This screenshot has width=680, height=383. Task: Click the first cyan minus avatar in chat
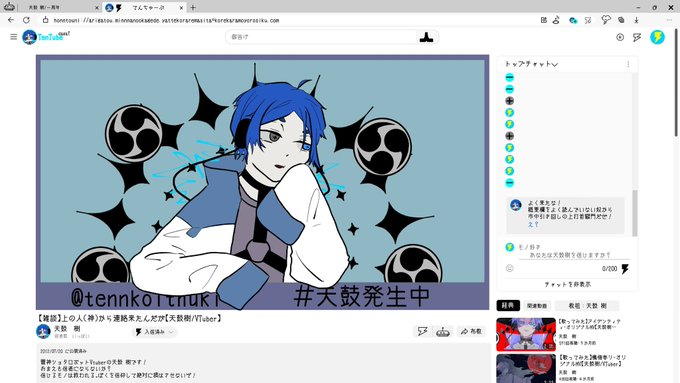[x=510, y=78]
